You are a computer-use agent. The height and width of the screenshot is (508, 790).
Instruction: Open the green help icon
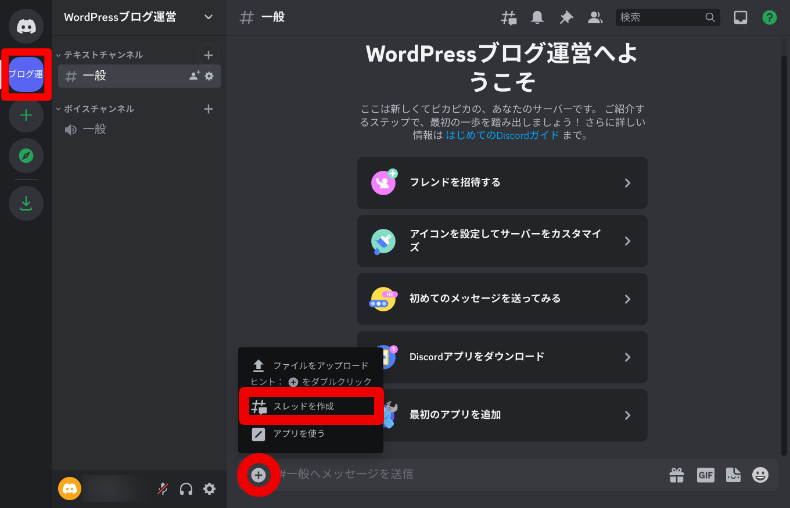769,18
